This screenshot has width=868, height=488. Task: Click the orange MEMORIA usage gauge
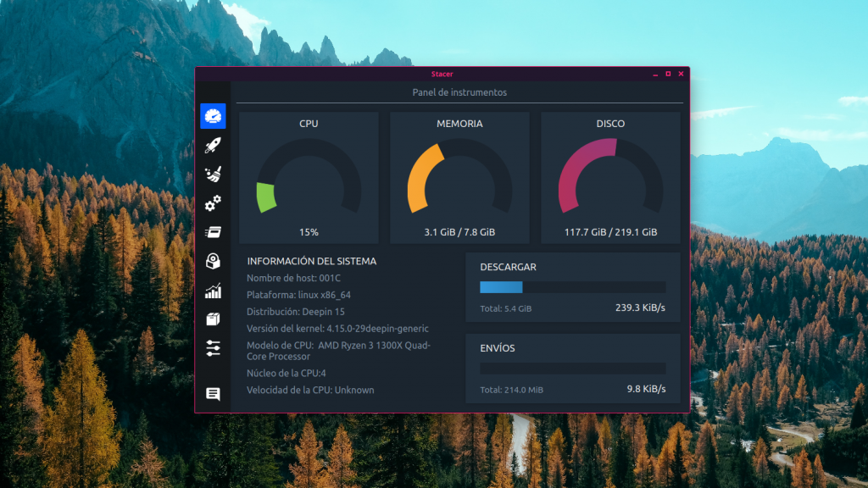click(x=459, y=178)
